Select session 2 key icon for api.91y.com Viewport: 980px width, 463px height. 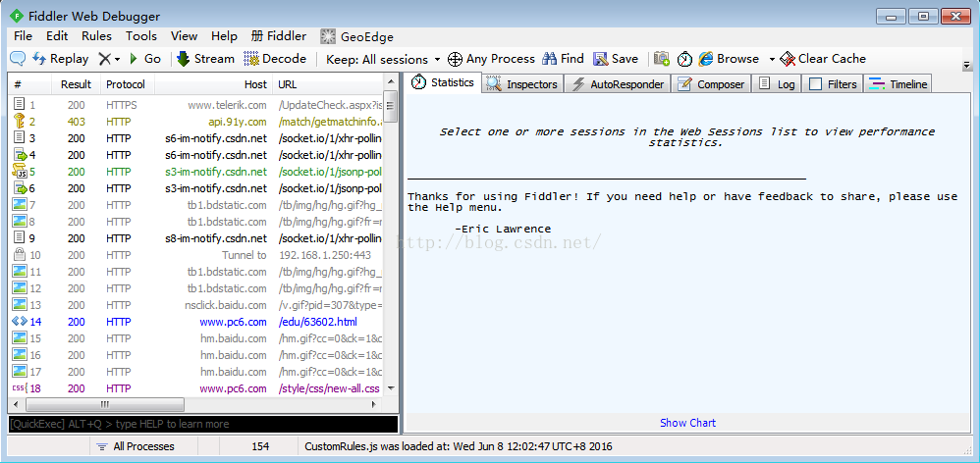pos(19,122)
